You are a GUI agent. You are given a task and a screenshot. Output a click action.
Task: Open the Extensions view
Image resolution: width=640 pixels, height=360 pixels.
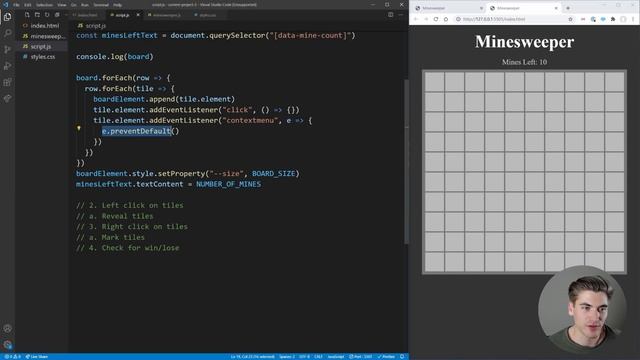[7, 82]
